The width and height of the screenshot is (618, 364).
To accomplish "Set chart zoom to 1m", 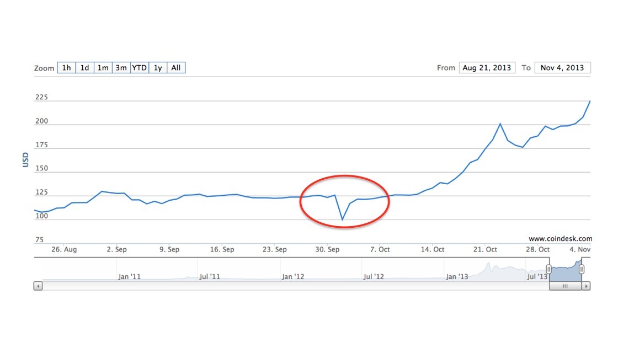I will pyautogui.click(x=103, y=68).
